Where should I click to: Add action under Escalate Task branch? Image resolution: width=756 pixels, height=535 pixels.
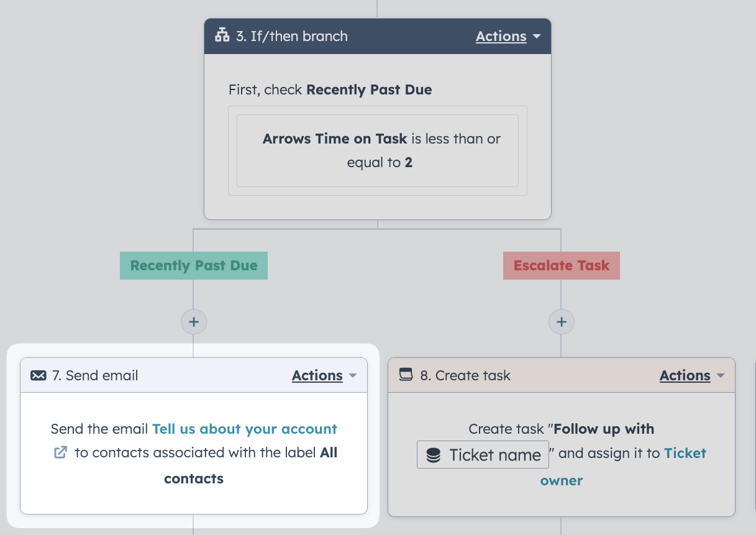click(x=562, y=322)
